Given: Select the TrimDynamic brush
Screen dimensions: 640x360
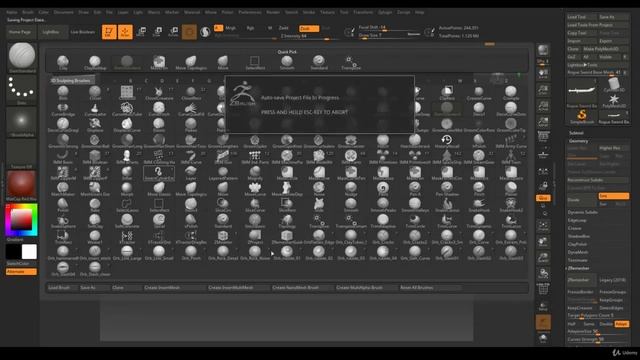Looking at the screenshot, I should pos(479,220).
